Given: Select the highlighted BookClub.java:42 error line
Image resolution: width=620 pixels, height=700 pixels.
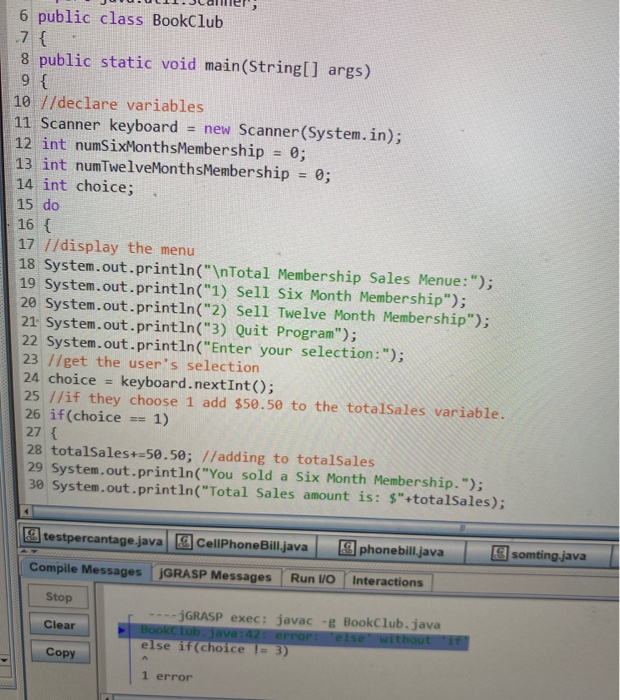Looking at the screenshot, I should (x=293, y=635).
